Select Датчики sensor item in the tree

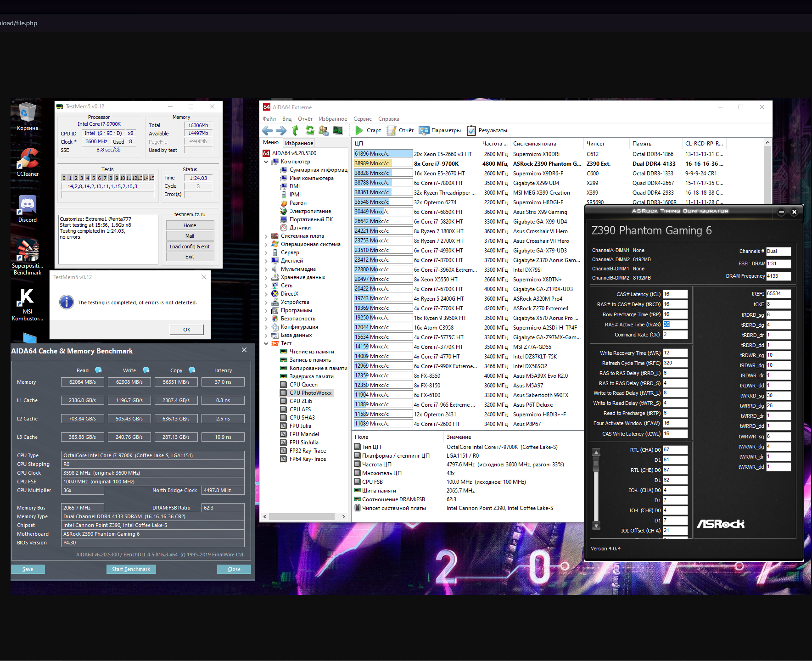[296, 228]
